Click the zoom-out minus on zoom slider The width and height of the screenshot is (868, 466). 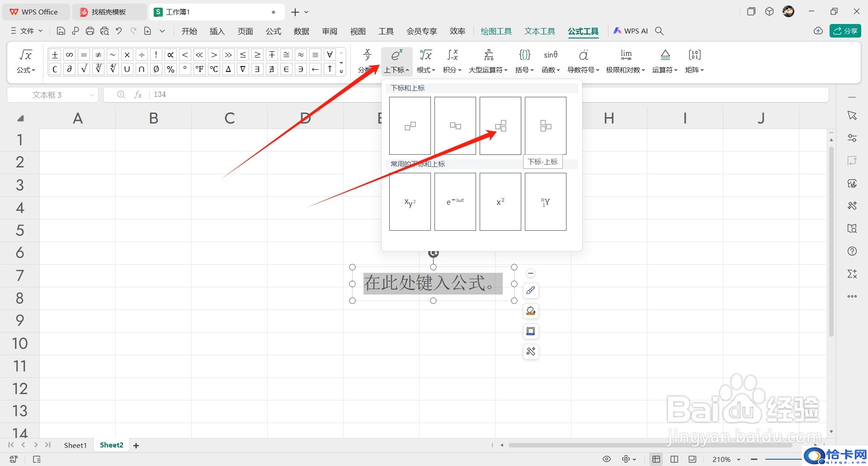click(x=754, y=459)
